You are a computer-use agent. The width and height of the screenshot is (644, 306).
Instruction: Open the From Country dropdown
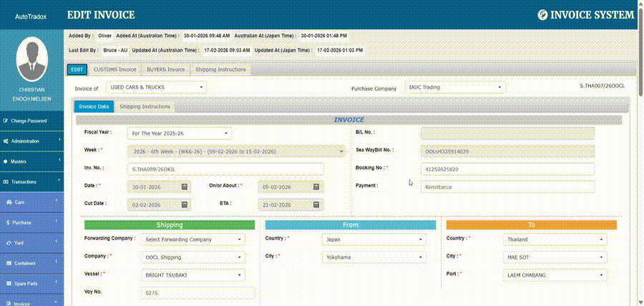coord(374,239)
